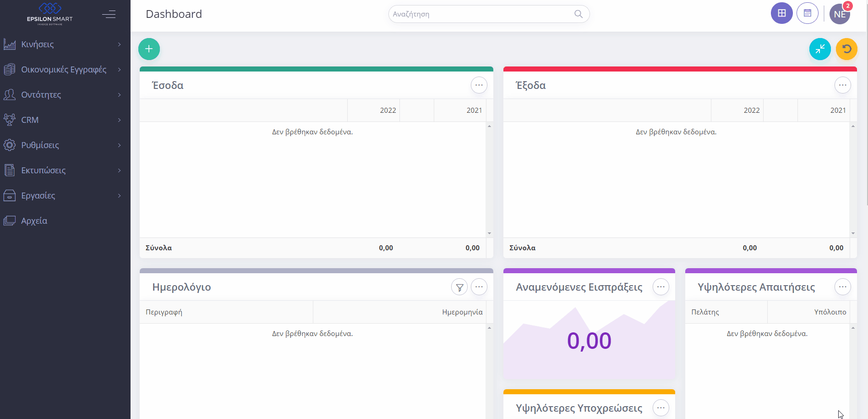Collapse the sidebar with the hamburger icon
The width and height of the screenshot is (868, 419).
pos(109,14)
